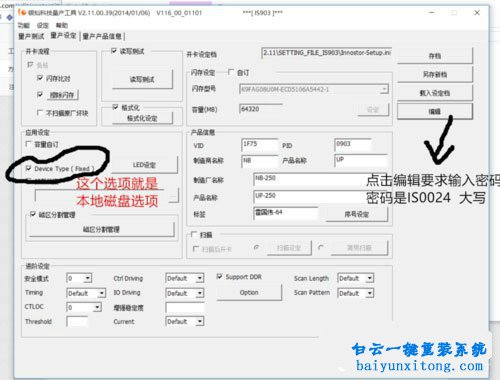Expand the 安全模式 dropdown
Image resolution: width=500 pixels, height=380 pixels.
[88, 278]
